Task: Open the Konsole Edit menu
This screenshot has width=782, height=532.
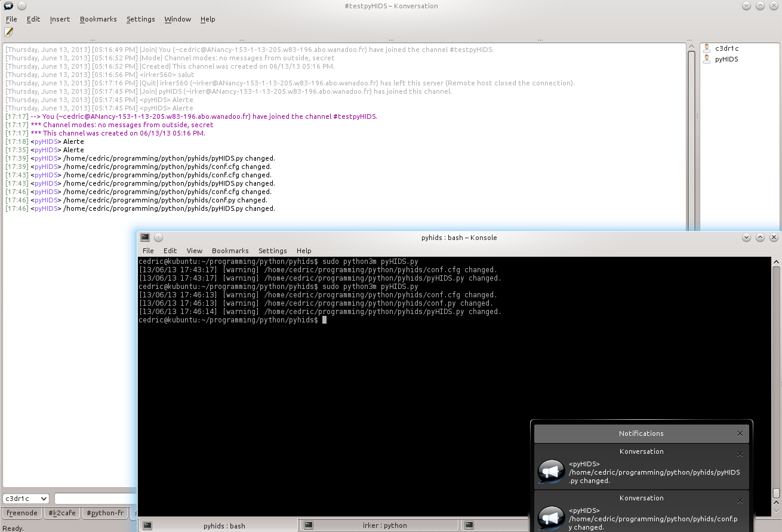Action: click(x=170, y=251)
